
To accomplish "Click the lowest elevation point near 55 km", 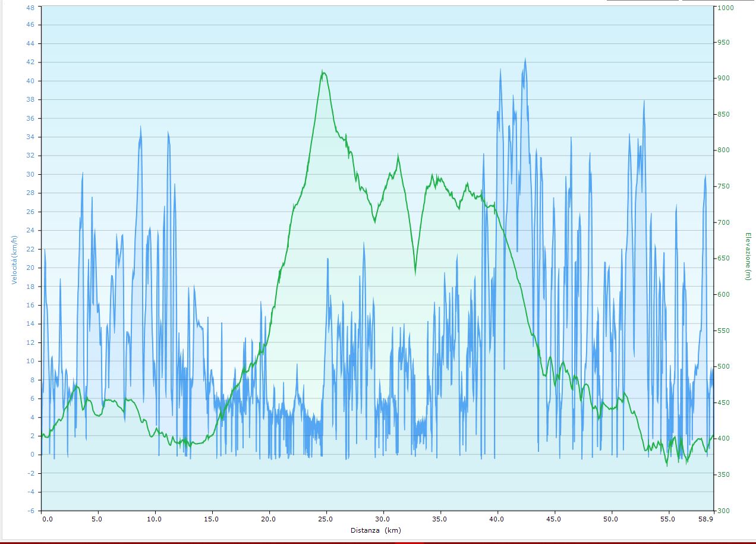I will [666, 464].
